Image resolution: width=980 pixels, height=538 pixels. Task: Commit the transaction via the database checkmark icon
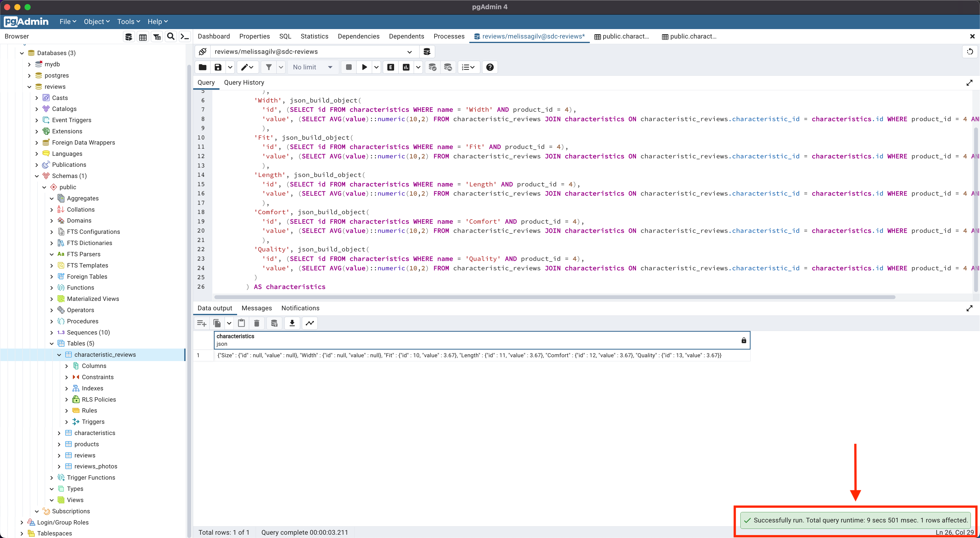click(x=432, y=67)
